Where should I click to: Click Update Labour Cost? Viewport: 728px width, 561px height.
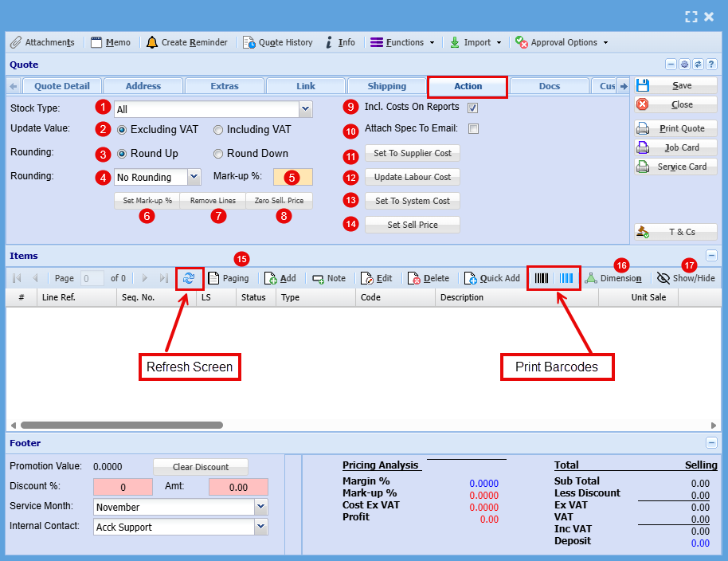pos(413,177)
